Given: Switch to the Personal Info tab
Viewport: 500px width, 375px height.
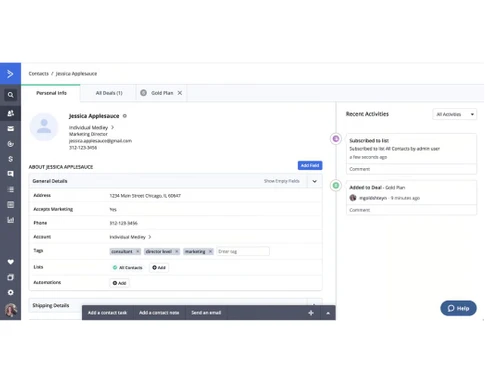Looking at the screenshot, I should [51, 93].
